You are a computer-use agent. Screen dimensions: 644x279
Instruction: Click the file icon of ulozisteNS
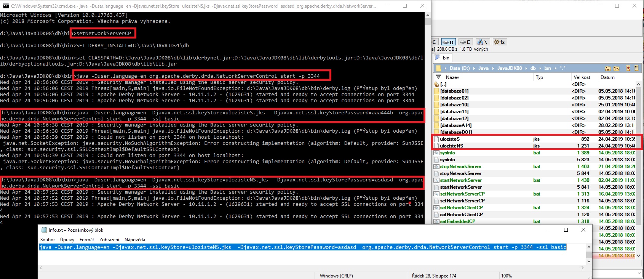point(437,146)
